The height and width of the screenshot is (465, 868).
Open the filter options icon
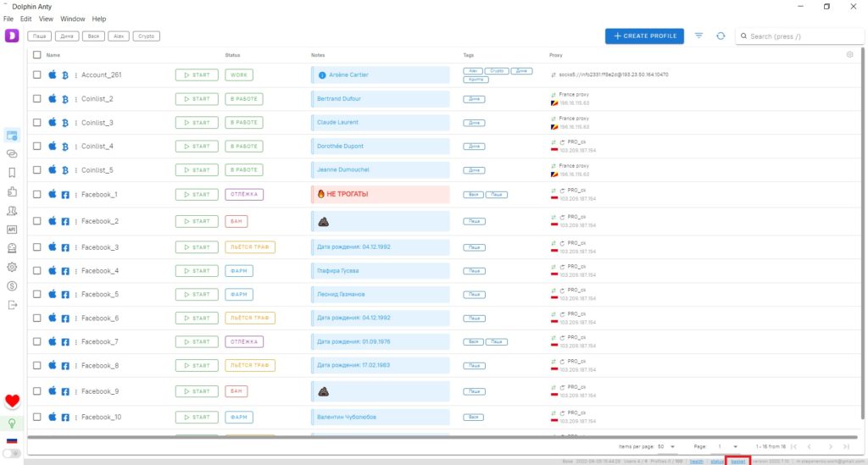click(x=698, y=36)
